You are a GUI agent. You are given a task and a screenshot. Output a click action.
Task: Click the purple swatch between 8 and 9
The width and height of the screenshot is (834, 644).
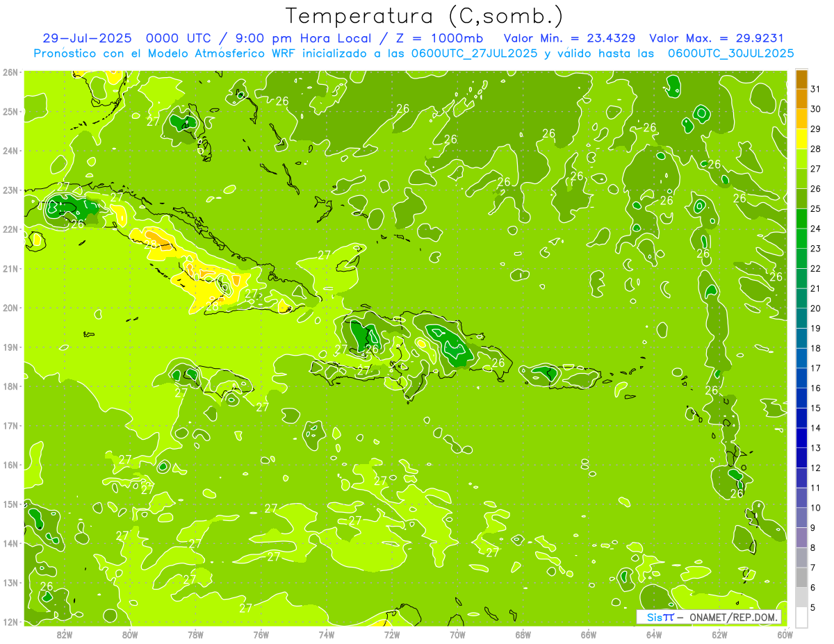801,537
